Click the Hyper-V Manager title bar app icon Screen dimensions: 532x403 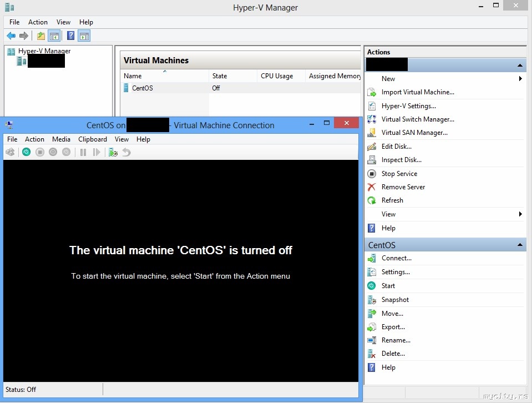click(x=9, y=7)
